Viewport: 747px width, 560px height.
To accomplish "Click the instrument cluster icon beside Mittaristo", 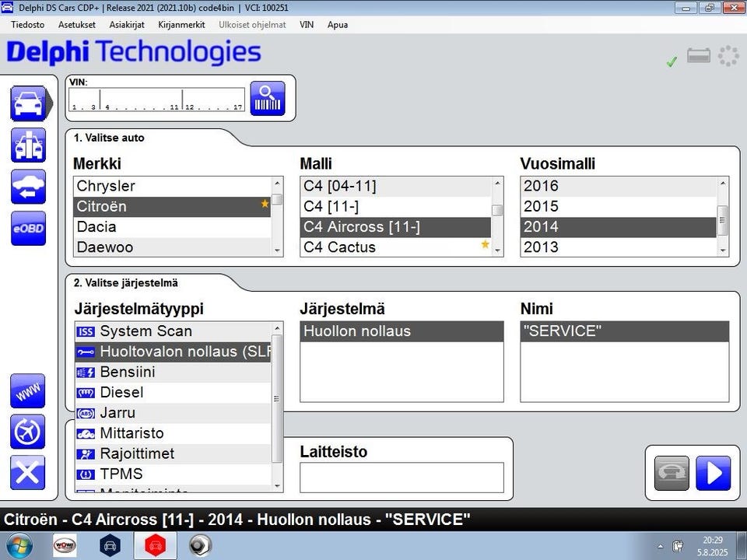I will point(86,434).
